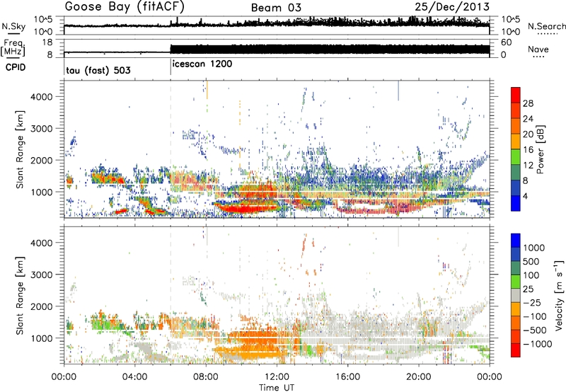Click the frequency trace in Freq panel

point(277,50)
